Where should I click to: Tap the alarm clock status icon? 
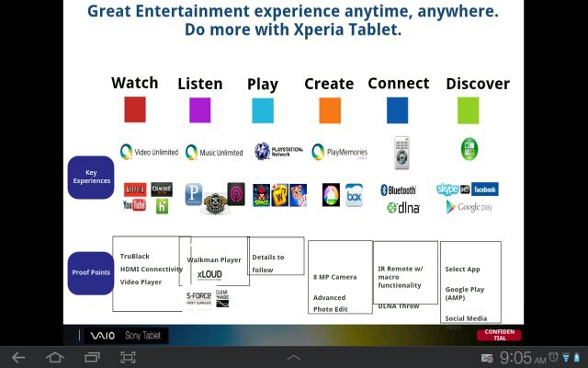[x=553, y=357]
